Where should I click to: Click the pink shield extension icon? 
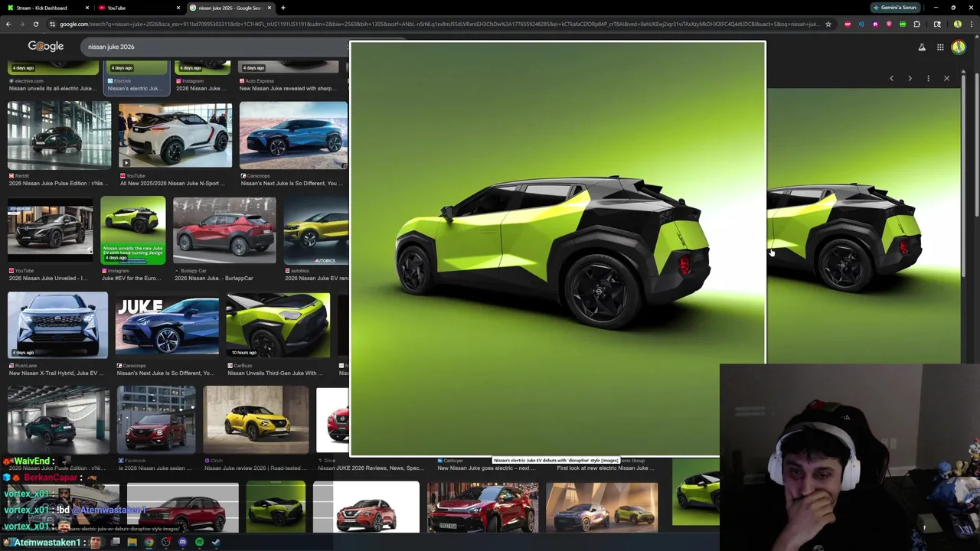coord(889,24)
